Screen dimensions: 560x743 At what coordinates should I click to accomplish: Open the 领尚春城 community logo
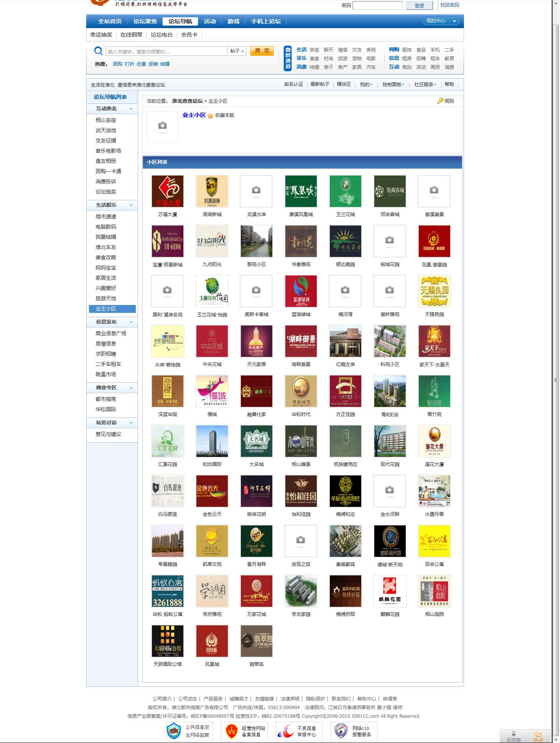click(390, 191)
